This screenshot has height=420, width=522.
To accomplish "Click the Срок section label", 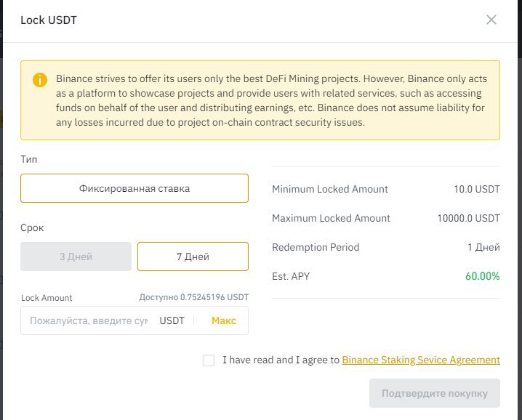I will point(32,228).
